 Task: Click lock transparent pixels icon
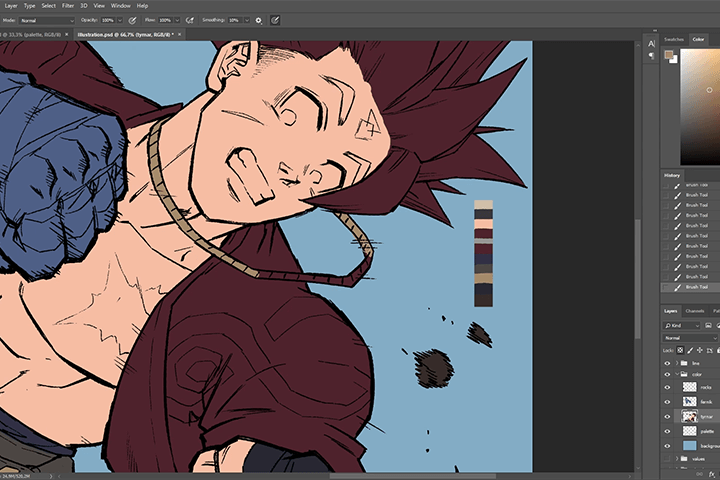pyautogui.click(x=680, y=350)
